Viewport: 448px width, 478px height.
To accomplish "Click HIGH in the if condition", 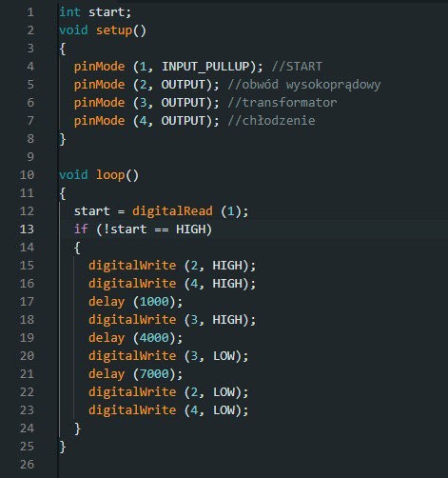I will tap(190, 229).
